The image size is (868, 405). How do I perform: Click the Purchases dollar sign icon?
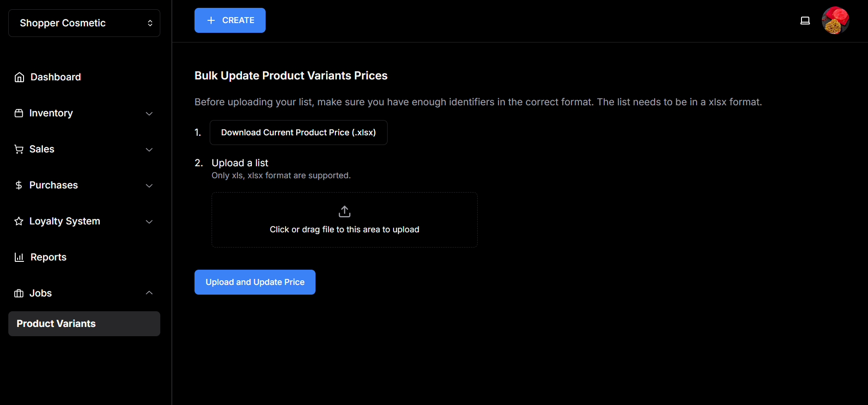[x=19, y=185]
